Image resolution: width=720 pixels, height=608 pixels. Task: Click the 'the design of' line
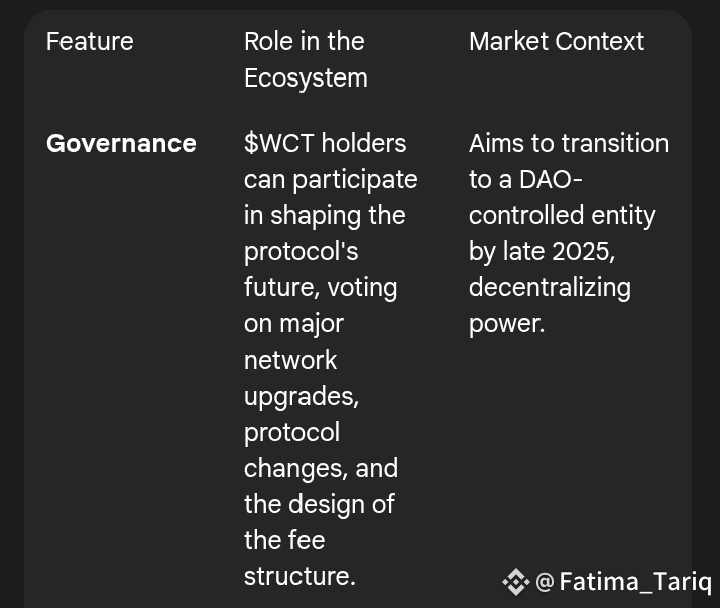click(x=319, y=504)
